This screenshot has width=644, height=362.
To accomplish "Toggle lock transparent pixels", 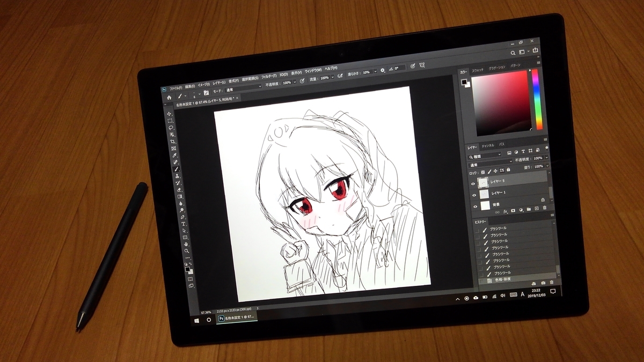I will pos(483,172).
